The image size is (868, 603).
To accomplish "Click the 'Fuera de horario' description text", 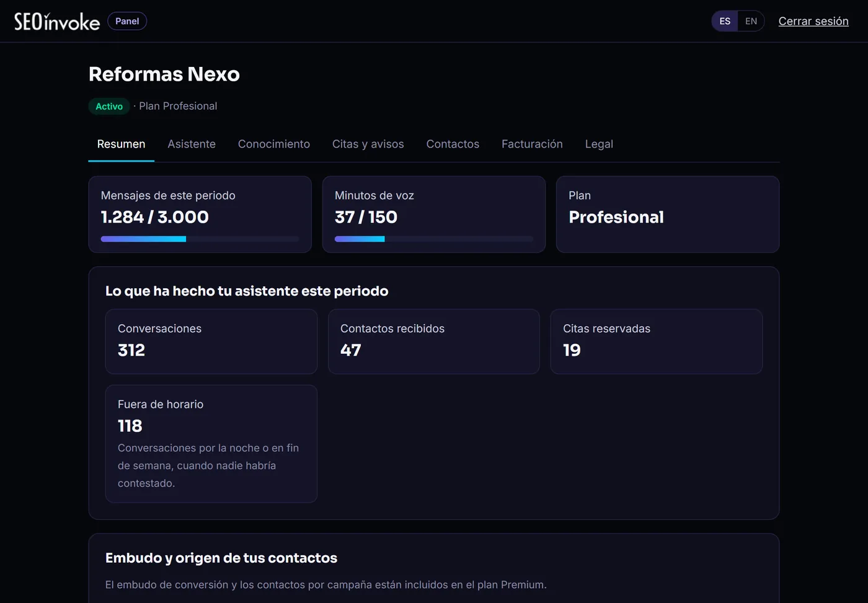I will pyautogui.click(x=208, y=465).
